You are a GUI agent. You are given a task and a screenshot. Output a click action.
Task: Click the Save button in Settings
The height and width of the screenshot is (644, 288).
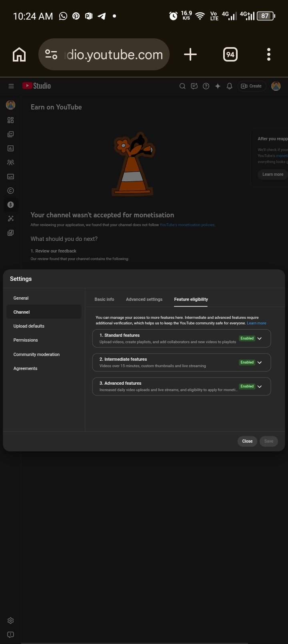[x=269, y=441]
